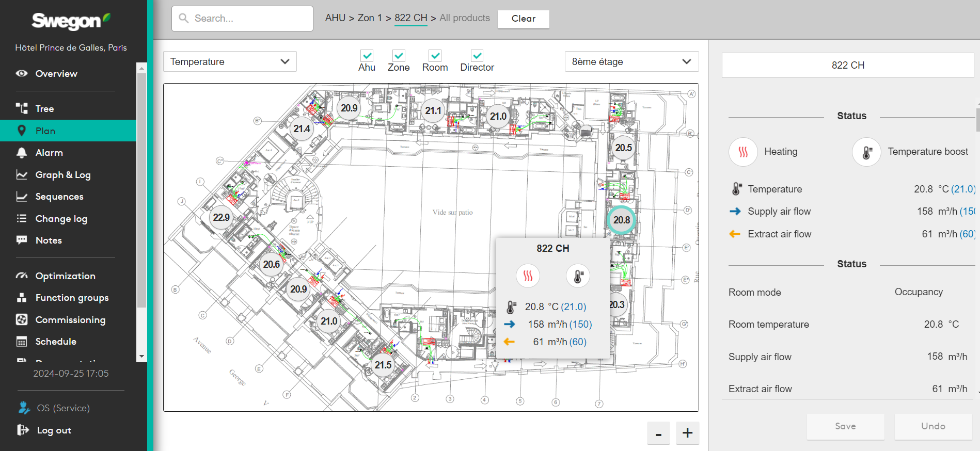Screen dimensions: 980x451
Task: Click the Alarm bell icon in sidebar
Action: pyautogui.click(x=22, y=153)
